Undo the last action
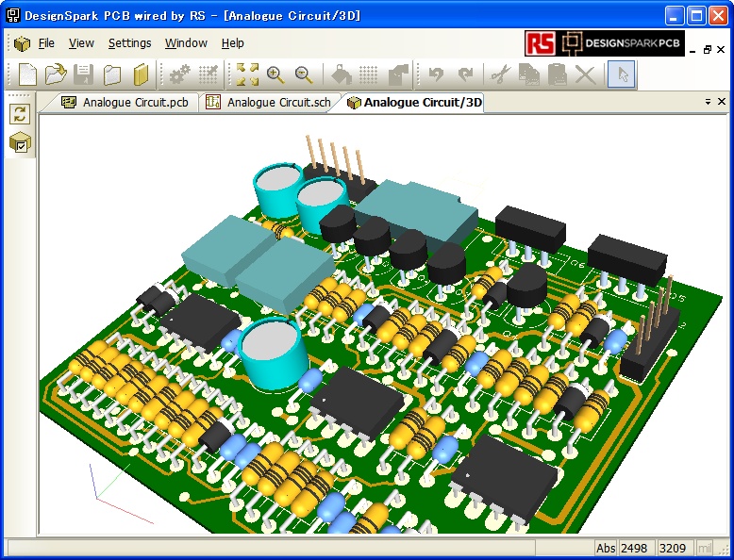Image resolution: width=734 pixels, height=560 pixels. coord(436,74)
